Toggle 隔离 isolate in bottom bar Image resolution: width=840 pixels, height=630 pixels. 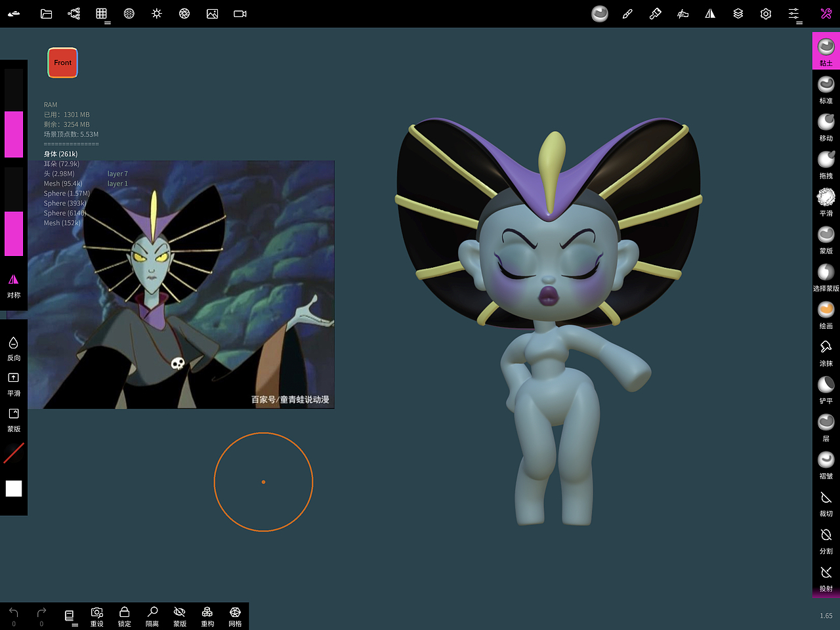[x=152, y=617]
